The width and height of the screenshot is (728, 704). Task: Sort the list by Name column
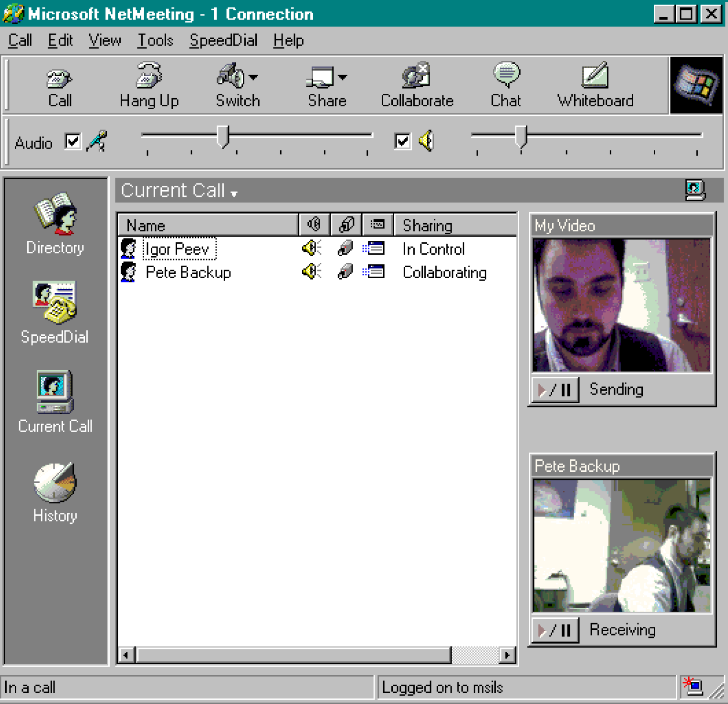208,225
